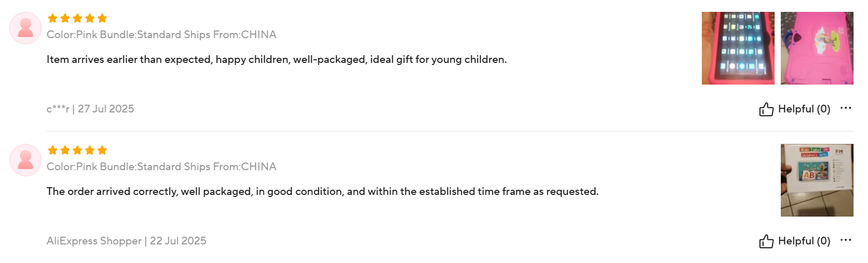Open the tablet screen photo thumbnail
868x263 pixels.
(x=738, y=48)
